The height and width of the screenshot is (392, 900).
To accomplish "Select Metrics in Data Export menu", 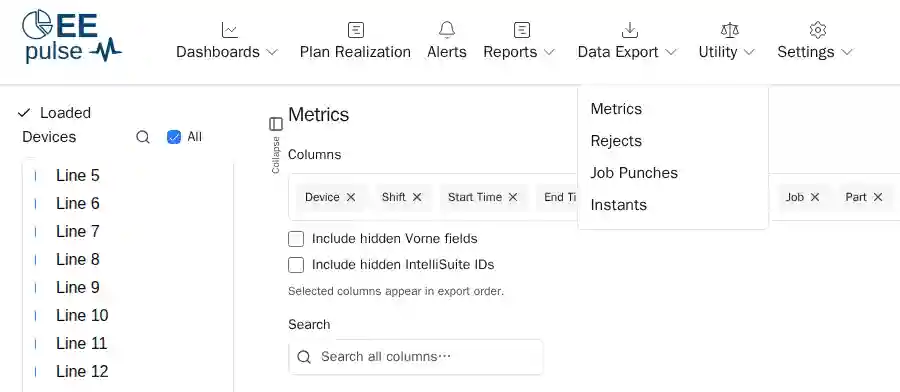I will click(x=616, y=108).
